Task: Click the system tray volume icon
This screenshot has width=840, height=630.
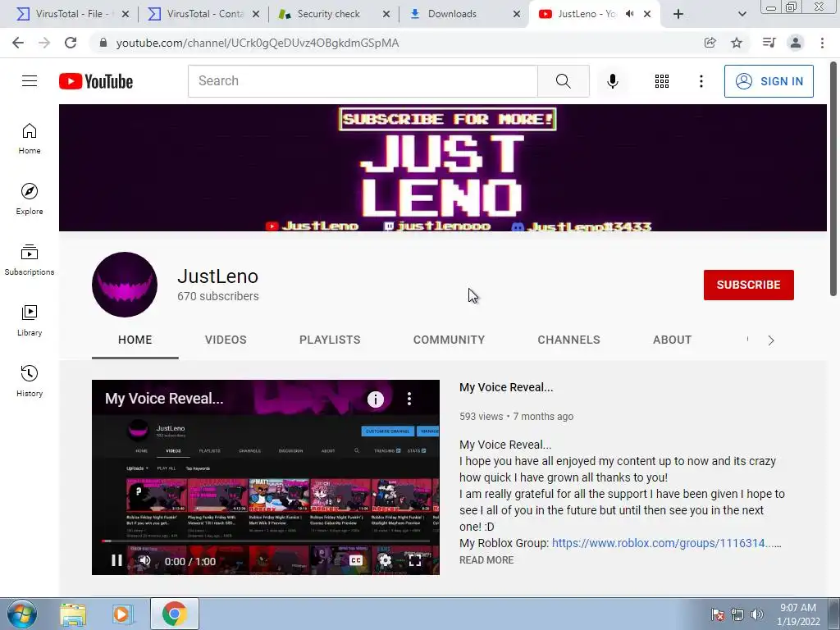Action: pyautogui.click(x=757, y=614)
